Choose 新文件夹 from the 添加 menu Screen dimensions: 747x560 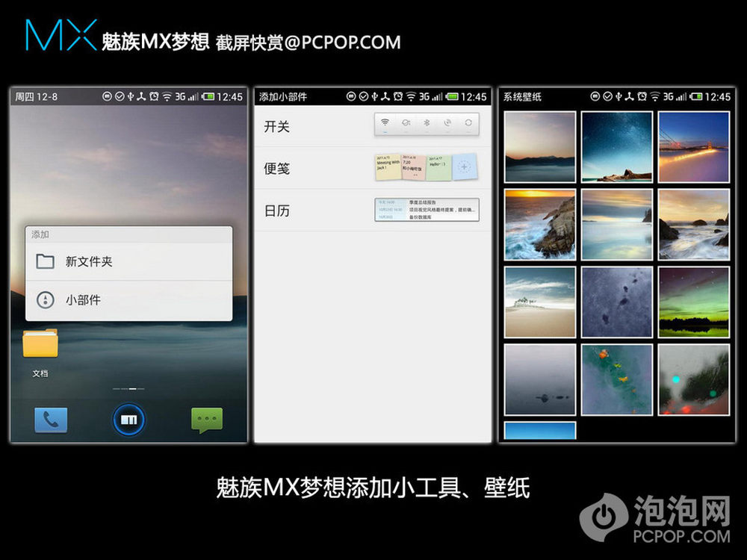(128, 261)
